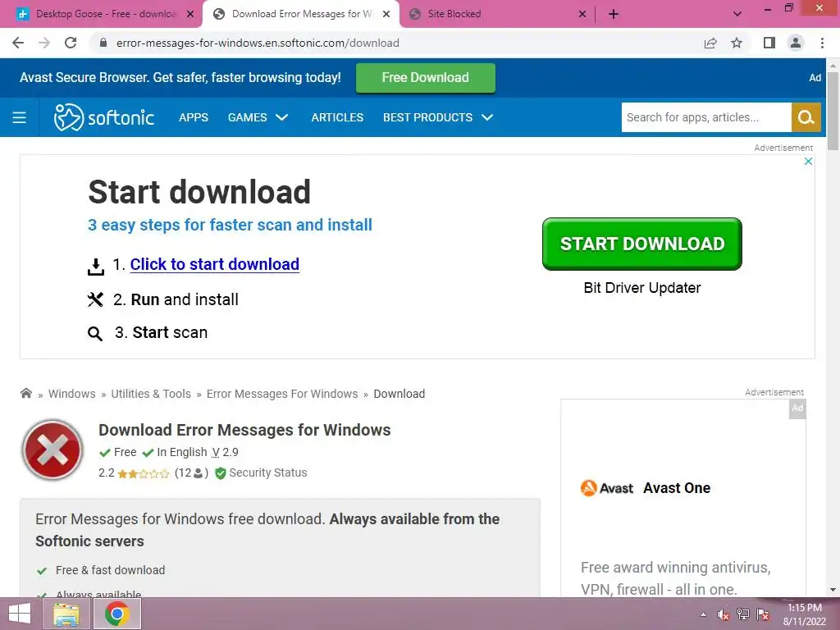
Task: Go back to the previous page
Action: [18, 43]
